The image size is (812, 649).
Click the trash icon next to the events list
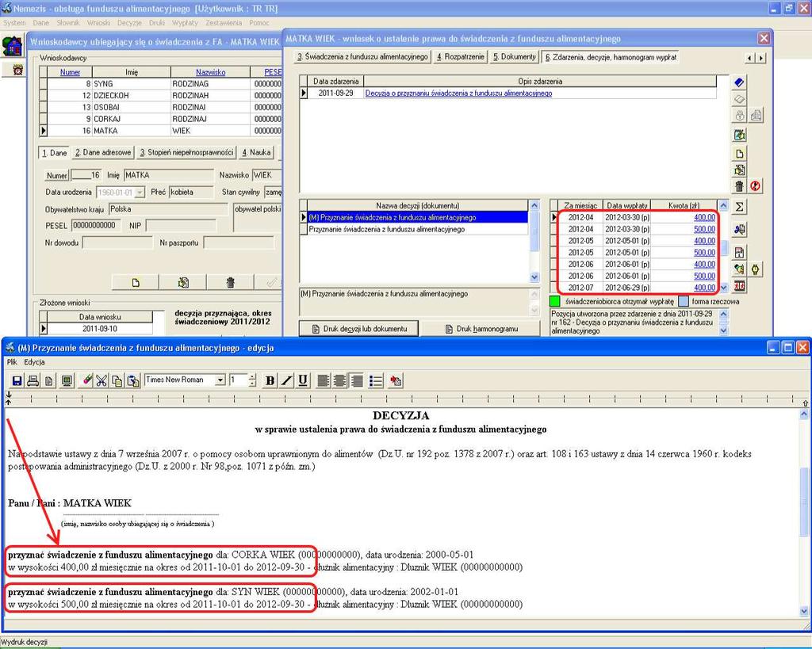point(740,185)
